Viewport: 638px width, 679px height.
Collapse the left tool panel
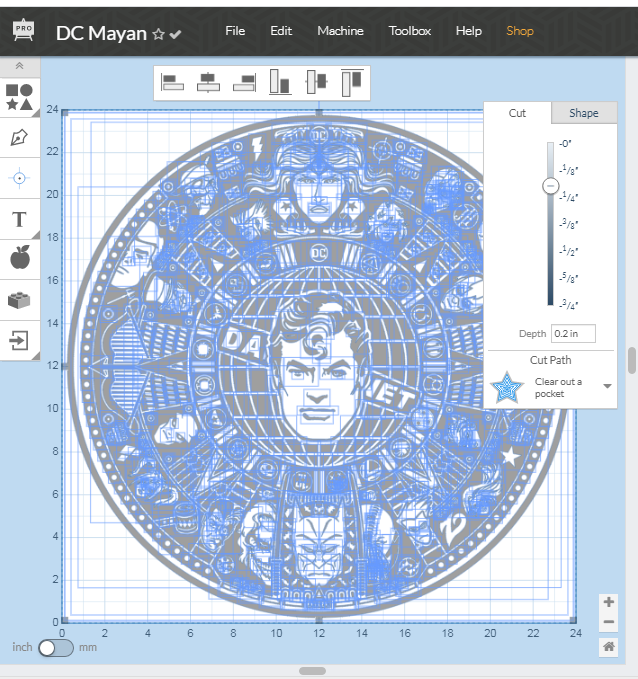(x=19, y=66)
